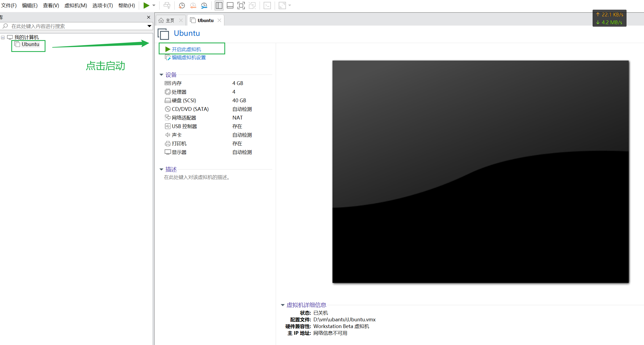Click the send Ctrl+Alt+Del toolbar icon

[167, 5]
